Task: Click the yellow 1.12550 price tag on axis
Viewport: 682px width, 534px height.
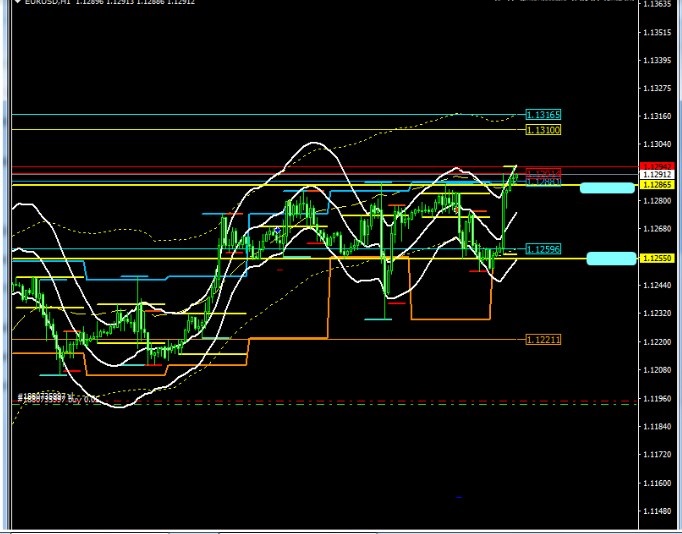Action: coord(656,258)
